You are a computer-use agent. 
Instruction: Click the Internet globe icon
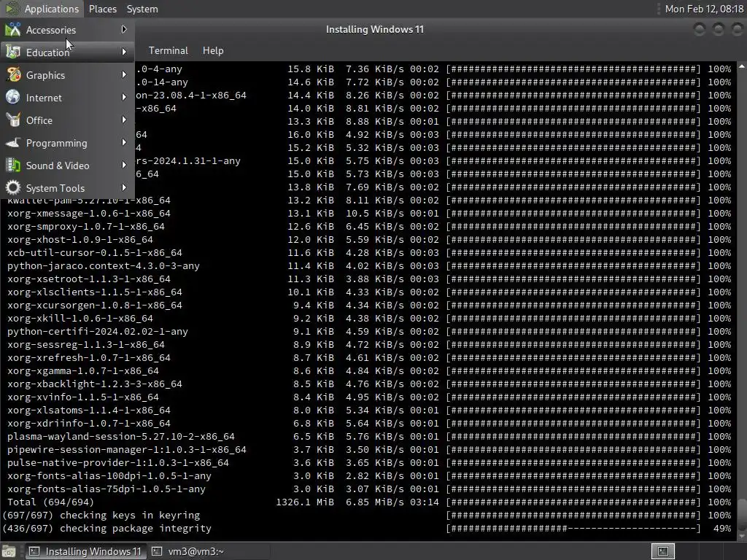point(13,97)
